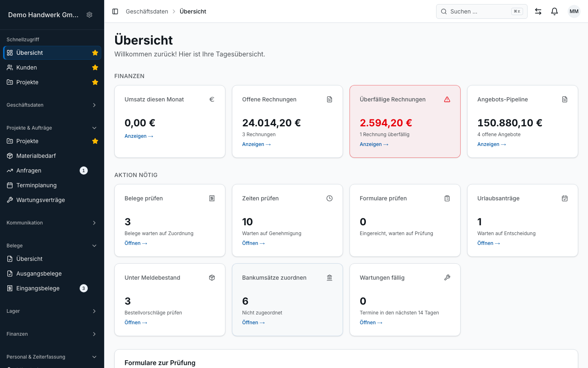Expand the Lager sidebar section
The height and width of the screenshot is (368, 588).
[52, 311]
